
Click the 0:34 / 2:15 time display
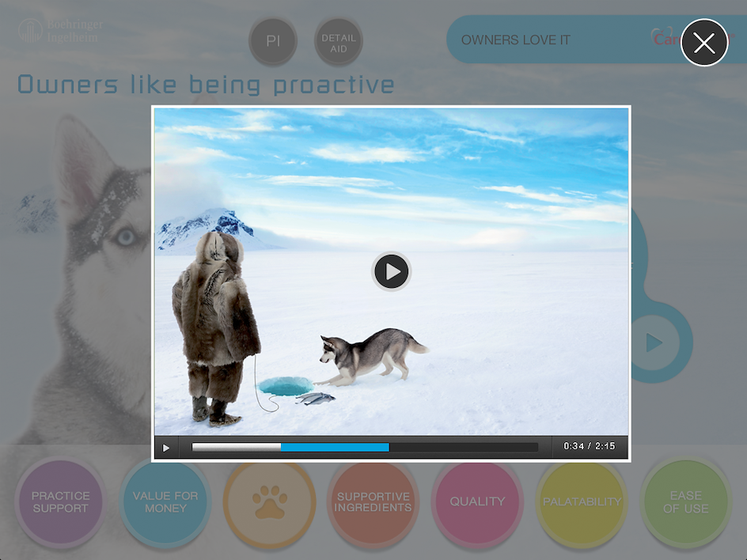click(590, 446)
